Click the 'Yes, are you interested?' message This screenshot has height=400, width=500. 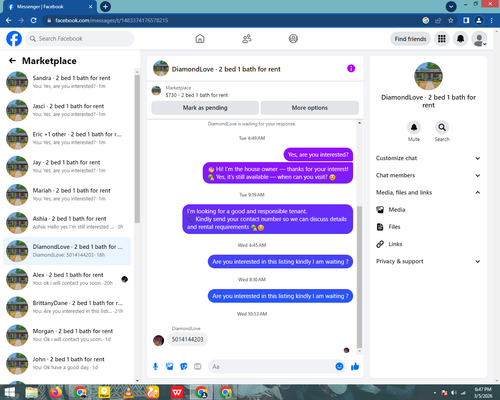(x=318, y=155)
